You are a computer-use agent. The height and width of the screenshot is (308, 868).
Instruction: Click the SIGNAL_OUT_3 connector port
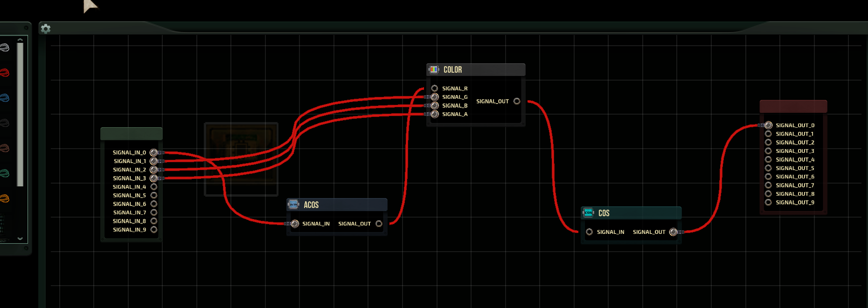click(768, 151)
